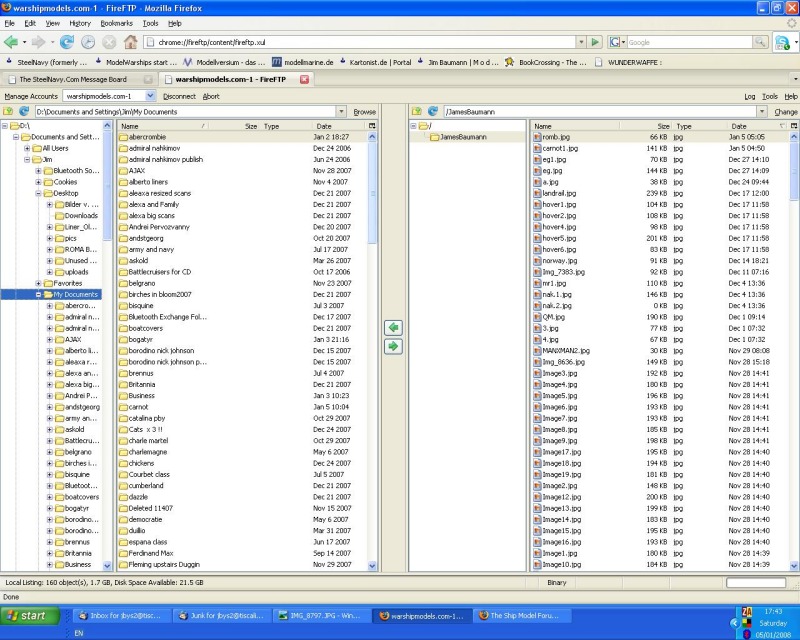Select the romb.jpg file in remote list
The height and width of the screenshot is (640, 800).
pos(556,137)
